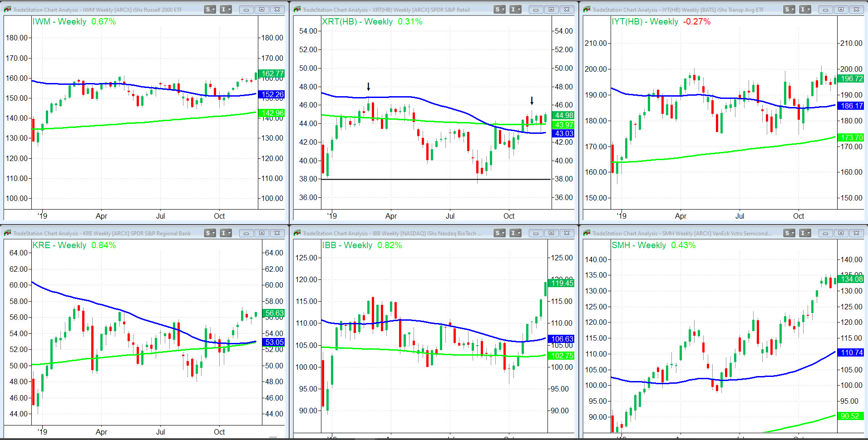This screenshot has height=440, width=868.
Task: Open the I dropdown in the KRE chart window
Action: tap(226, 233)
